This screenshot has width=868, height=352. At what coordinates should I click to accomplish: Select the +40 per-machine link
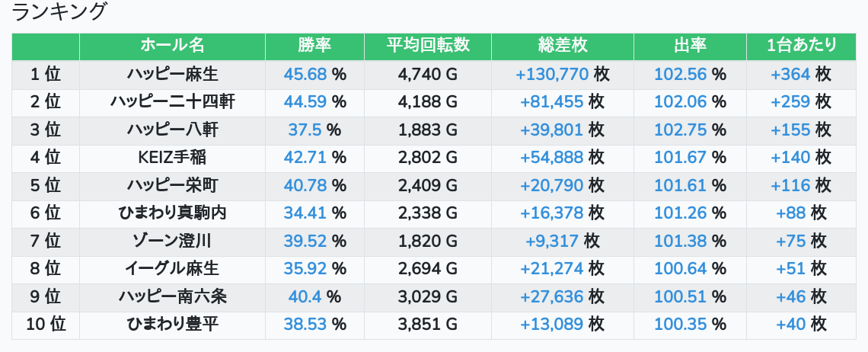[x=790, y=324]
